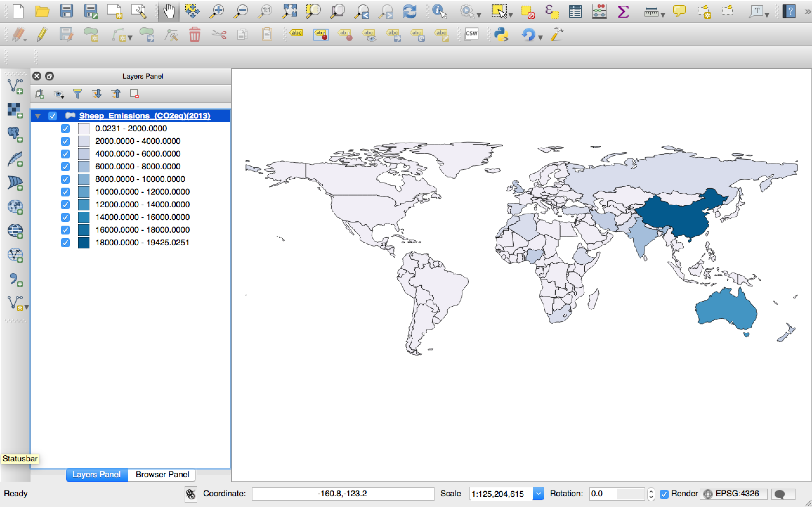Expand the Sheep_Emissions_(CO2eq)(2013) layer tree

pyautogui.click(x=37, y=115)
